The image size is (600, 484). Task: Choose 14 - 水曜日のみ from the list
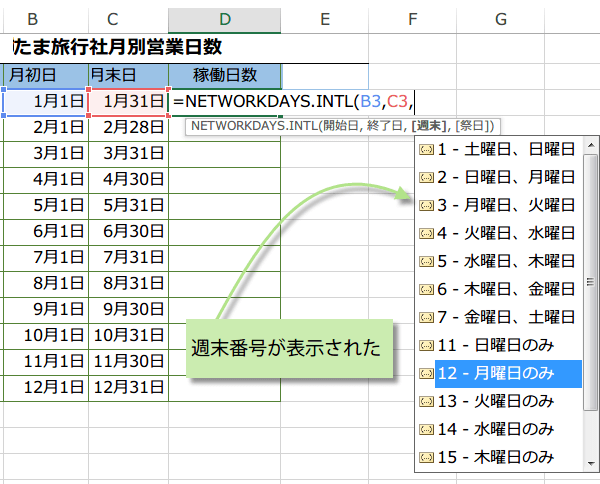pos(496,429)
